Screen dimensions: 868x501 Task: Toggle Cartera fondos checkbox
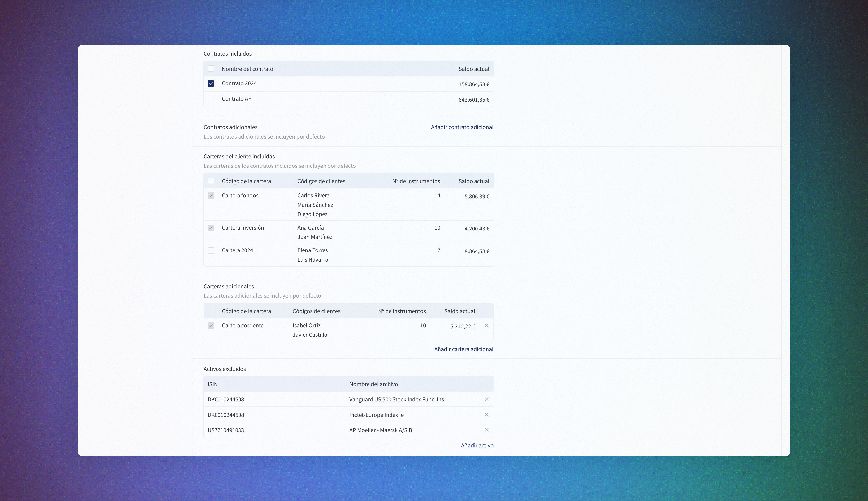211,195
